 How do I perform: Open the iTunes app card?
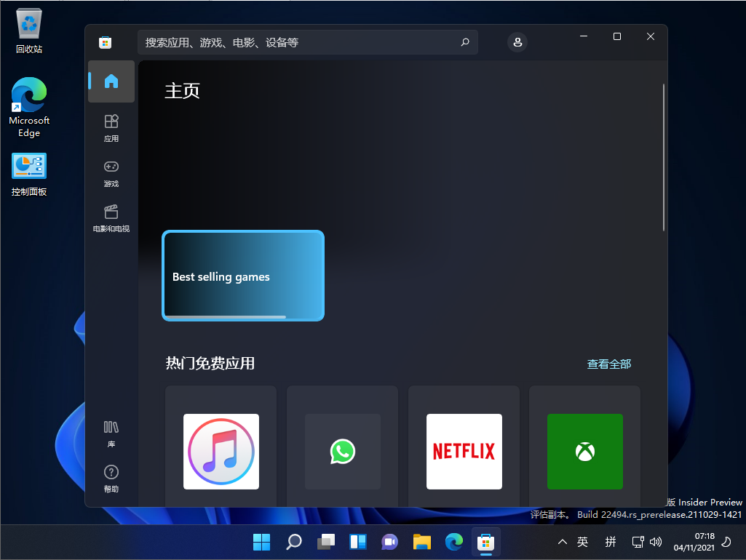[x=221, y=446]
